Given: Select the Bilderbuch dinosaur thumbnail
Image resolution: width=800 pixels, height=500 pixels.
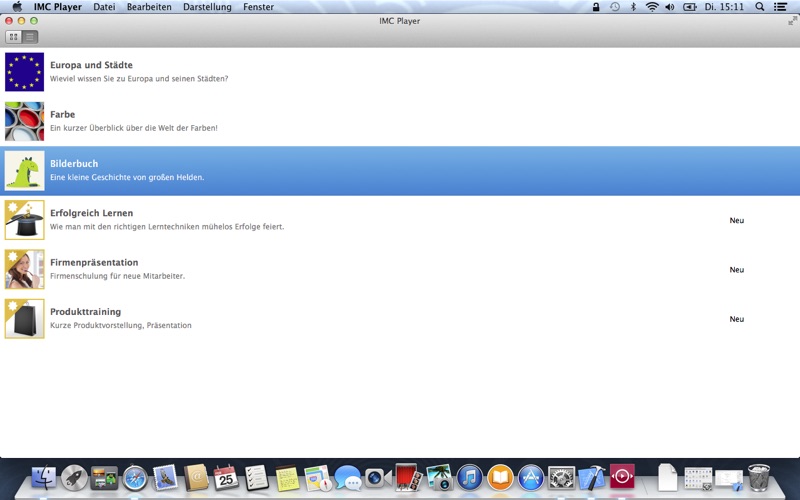Looking at the screenshot, I should (x=24, y=171).
